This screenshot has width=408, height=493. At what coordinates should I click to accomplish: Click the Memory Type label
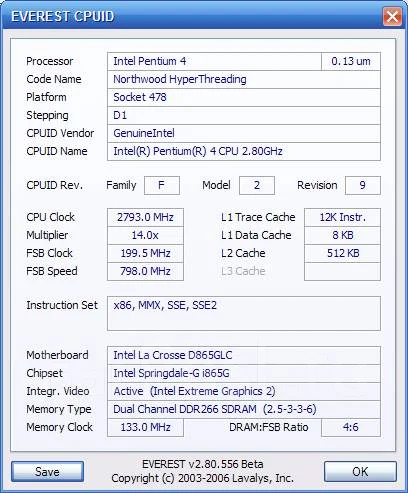[x=59, y=409]
